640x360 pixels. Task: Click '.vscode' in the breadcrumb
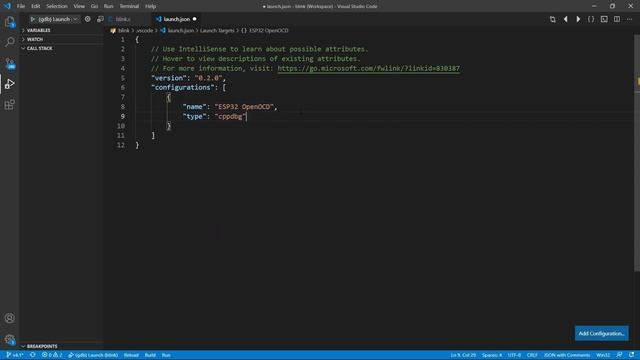(x=144, y=30)
